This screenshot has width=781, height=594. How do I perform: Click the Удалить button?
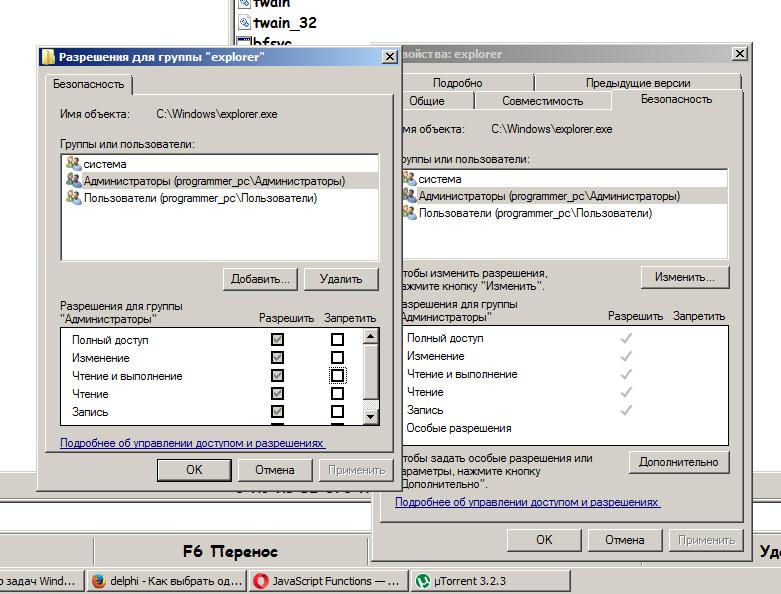[x=341, y=279]
